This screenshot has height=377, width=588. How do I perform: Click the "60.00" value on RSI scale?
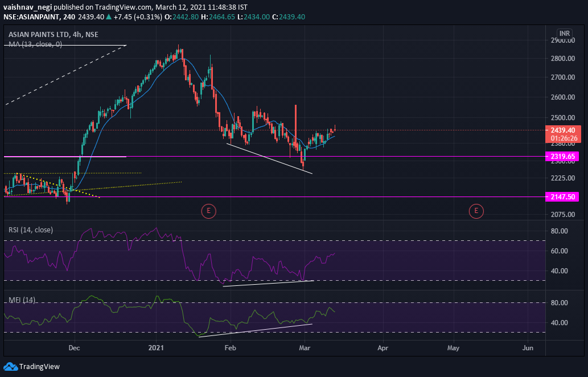(559, 251)
